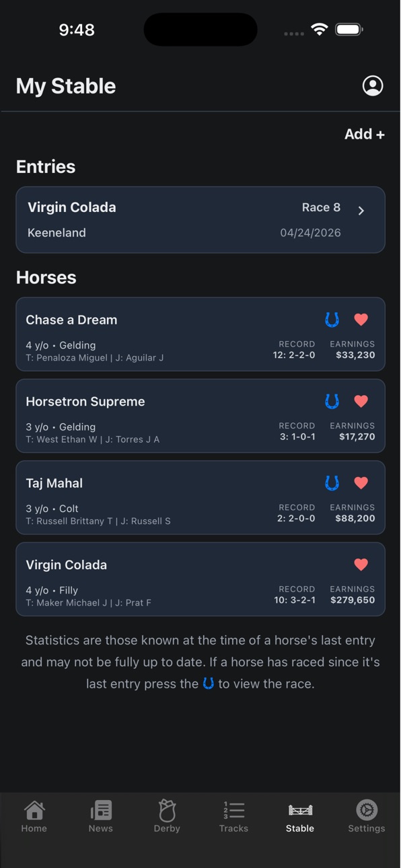
Task: View Chase a Dream's race via horseshoe icon
Action: point(332,320)
